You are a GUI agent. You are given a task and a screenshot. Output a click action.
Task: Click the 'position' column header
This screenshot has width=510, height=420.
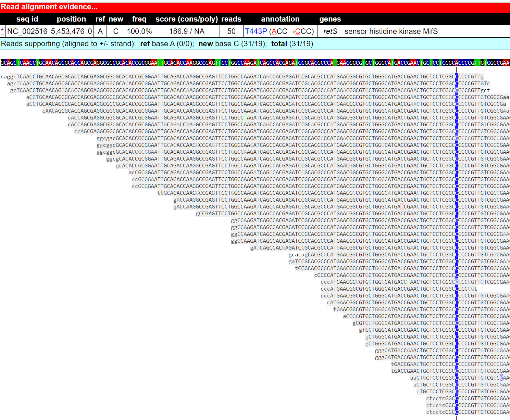click(71, 19)
